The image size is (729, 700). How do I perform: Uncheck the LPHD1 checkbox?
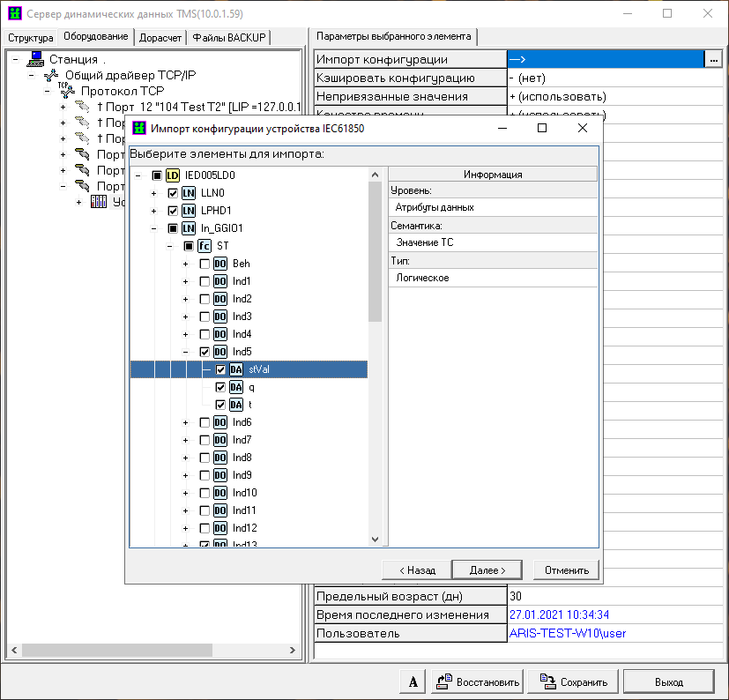pos(173,211)
